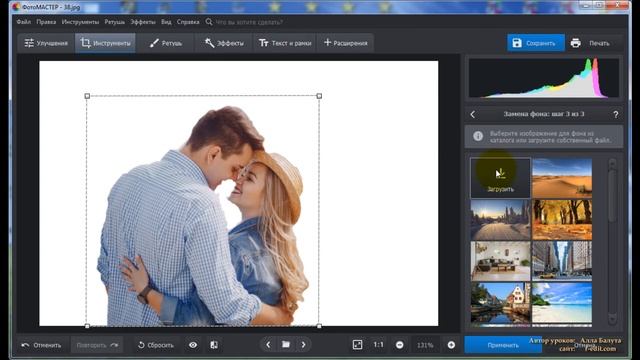
Task: Open the Файл menu
Action: coord(24,22)
